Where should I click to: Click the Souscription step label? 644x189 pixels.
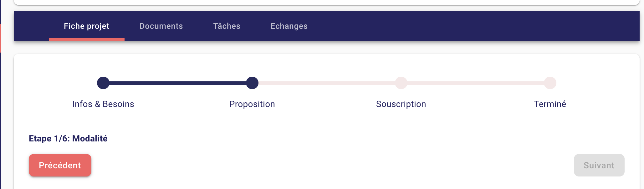pos(401,104)
